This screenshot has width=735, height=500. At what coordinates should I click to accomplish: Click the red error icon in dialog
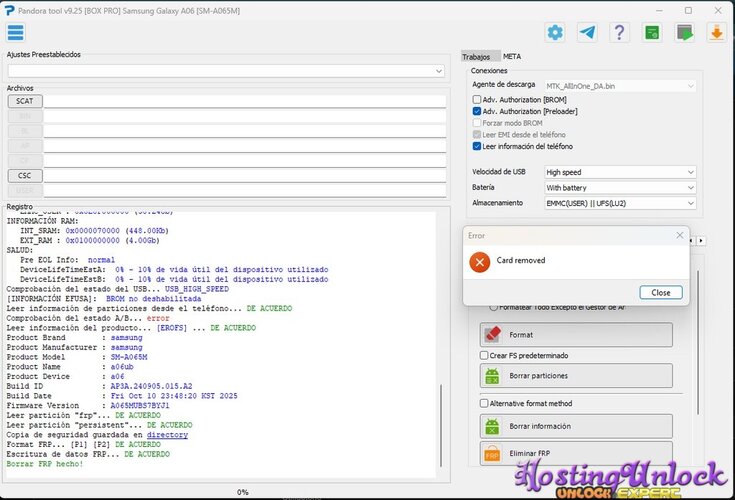click(480, 262)
